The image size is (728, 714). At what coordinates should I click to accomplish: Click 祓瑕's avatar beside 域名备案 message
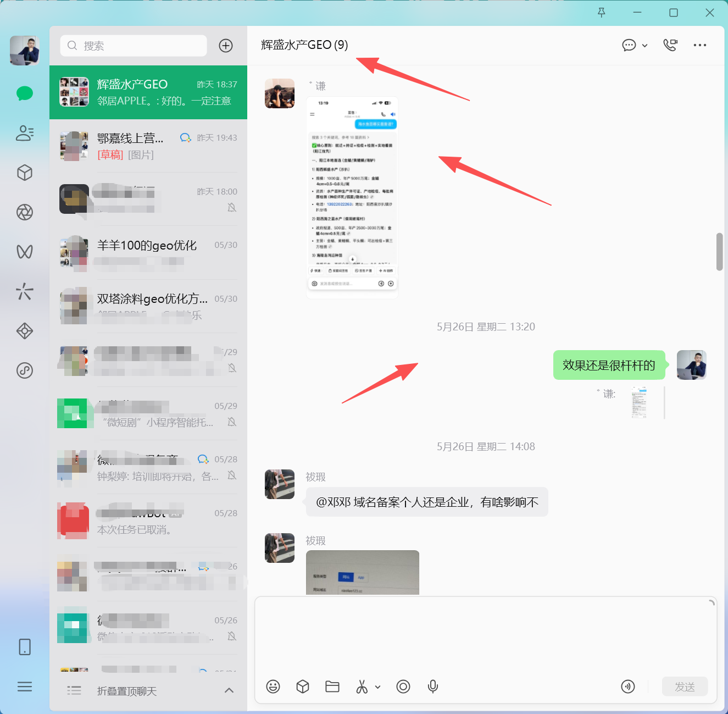click(280, 484)
